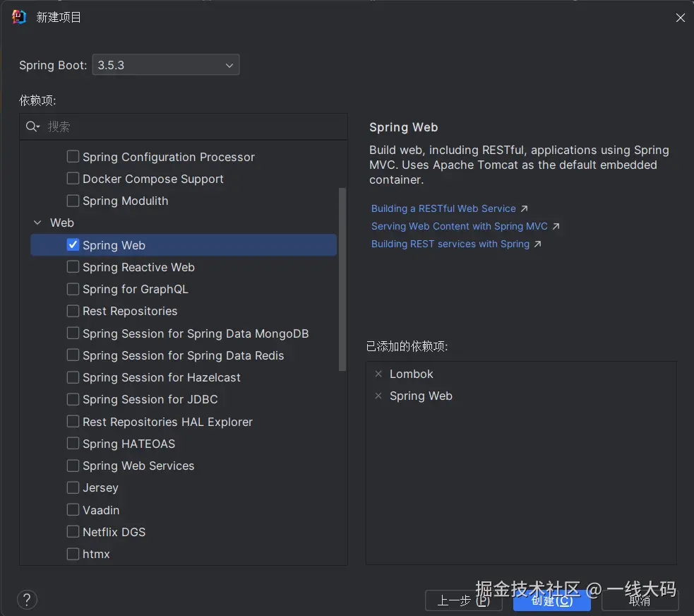Tick Rest Repositories checkbox
The image size is (694, 616).
coord(73,311)
